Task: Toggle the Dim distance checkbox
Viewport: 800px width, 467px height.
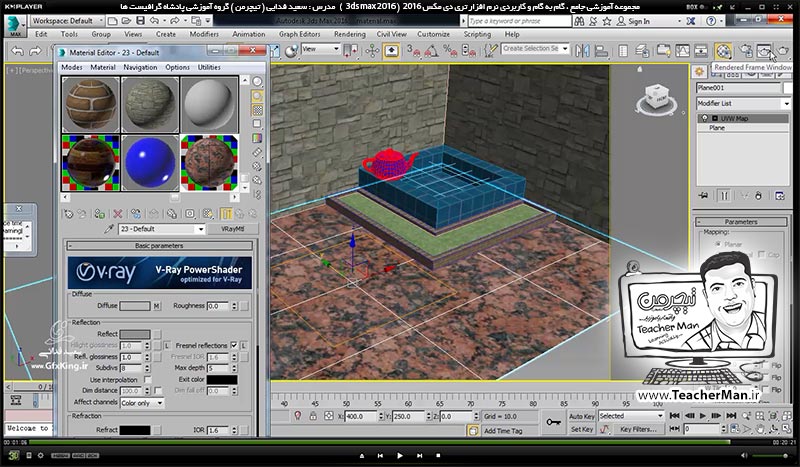Action: pos(158,391)
